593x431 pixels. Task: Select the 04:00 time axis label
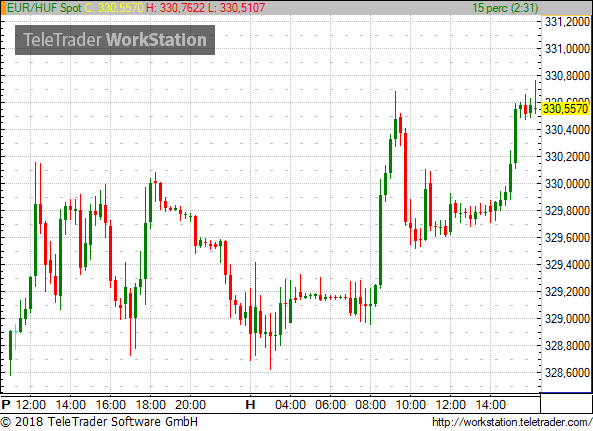(290, 405)
